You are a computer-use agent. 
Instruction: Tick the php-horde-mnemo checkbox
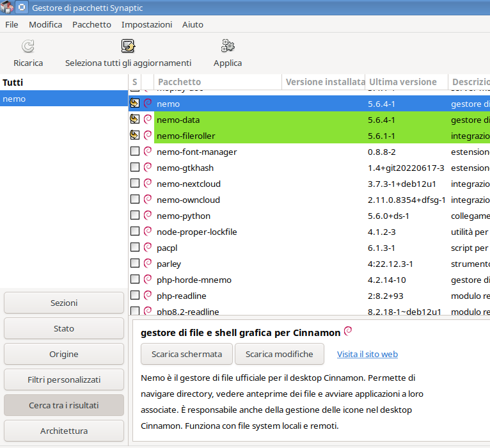[135, 279]
